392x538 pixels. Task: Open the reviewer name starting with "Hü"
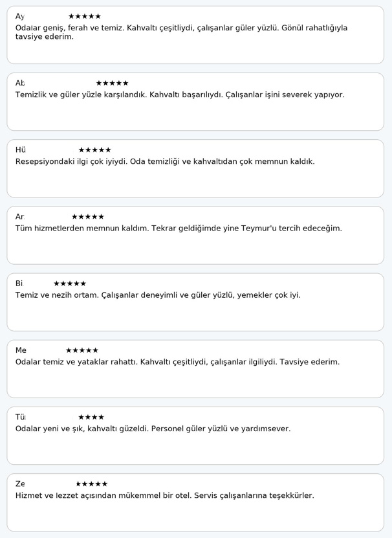click(20, 150)
